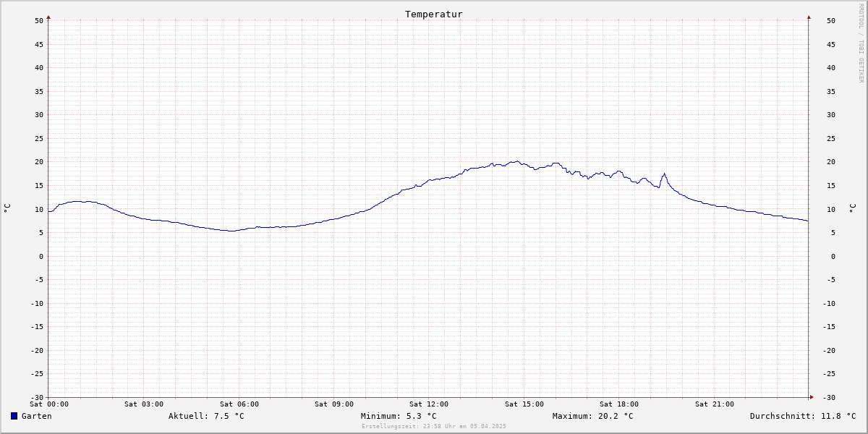This screenshot has height=434, width=868.
Task: Select the Garten legend label
Action: 37,416
